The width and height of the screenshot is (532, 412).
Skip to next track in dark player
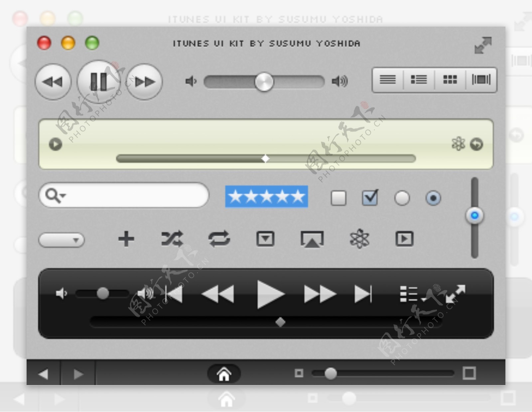click(x=363, y=294)
